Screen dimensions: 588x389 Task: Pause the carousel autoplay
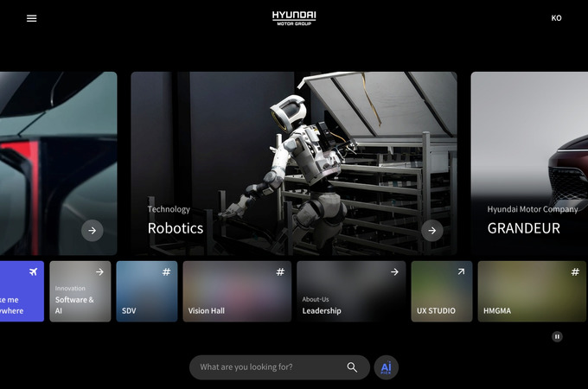tap(557, 336)
